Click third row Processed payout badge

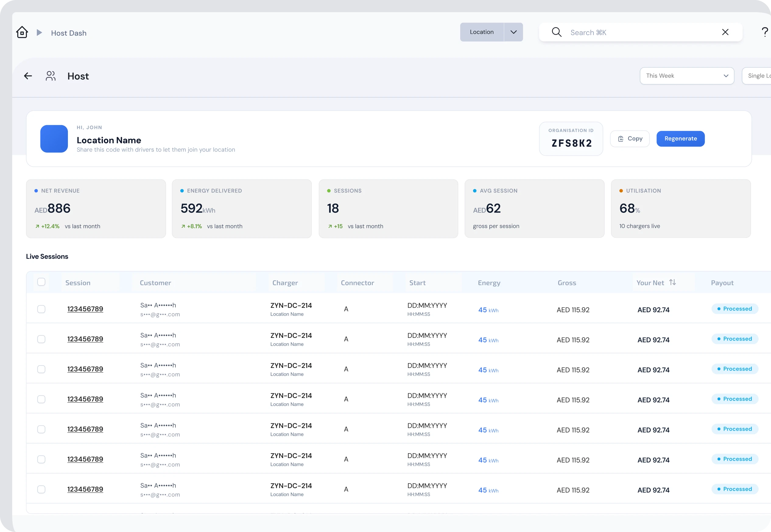pos(735,369)
